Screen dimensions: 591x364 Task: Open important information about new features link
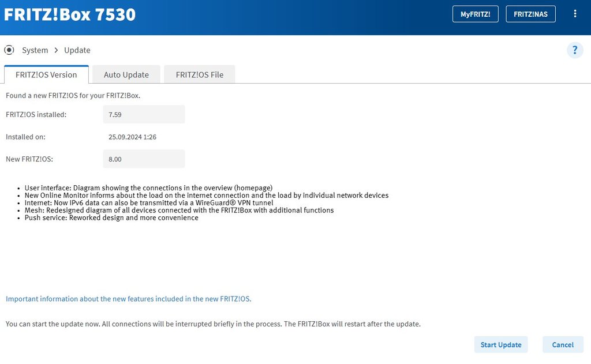[x=129, y=299]
